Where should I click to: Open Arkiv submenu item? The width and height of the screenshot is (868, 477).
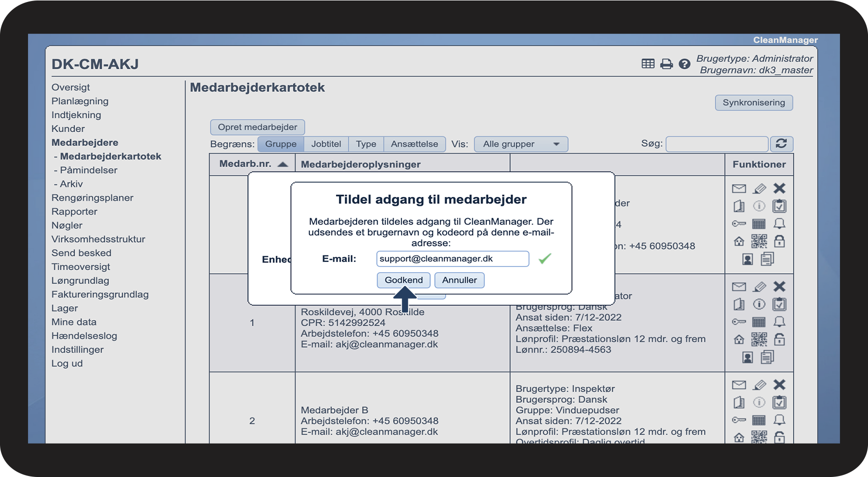(71, 184)
